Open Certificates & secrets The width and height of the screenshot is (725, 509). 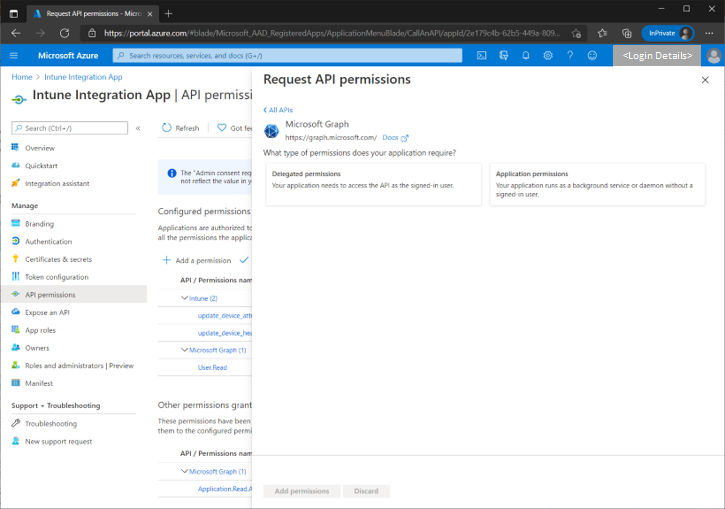pyautogui.click(x=58, y=259)
